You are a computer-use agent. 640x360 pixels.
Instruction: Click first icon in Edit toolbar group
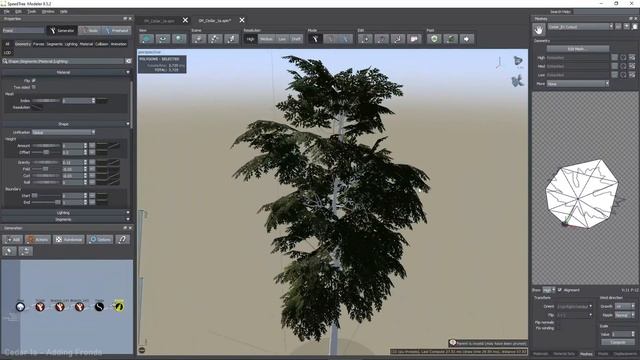tap(365, 39)
